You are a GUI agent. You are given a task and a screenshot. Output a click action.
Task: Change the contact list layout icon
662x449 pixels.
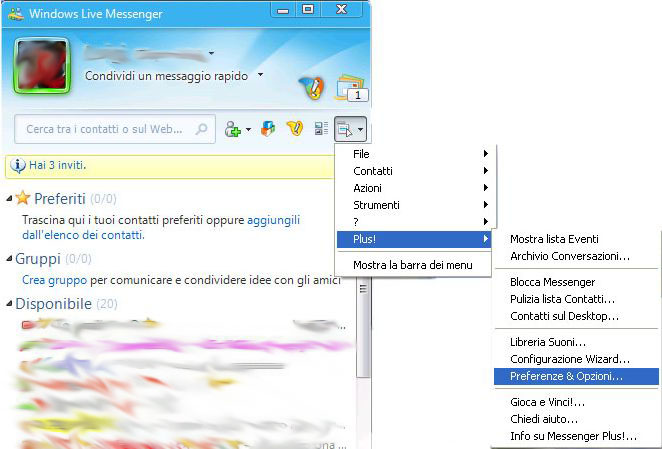(322, 128)
